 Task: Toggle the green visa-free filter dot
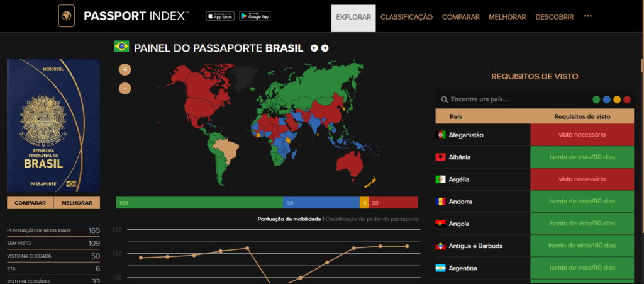596,99
